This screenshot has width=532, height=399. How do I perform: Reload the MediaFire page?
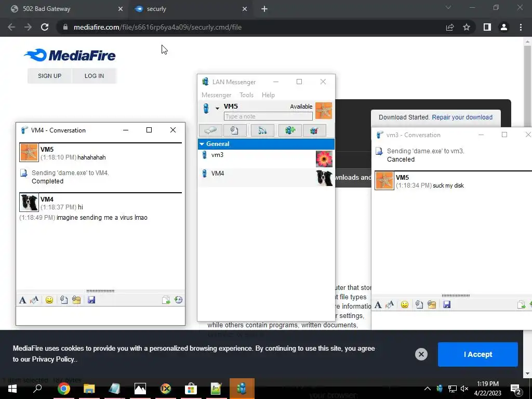tap(45, 27)
